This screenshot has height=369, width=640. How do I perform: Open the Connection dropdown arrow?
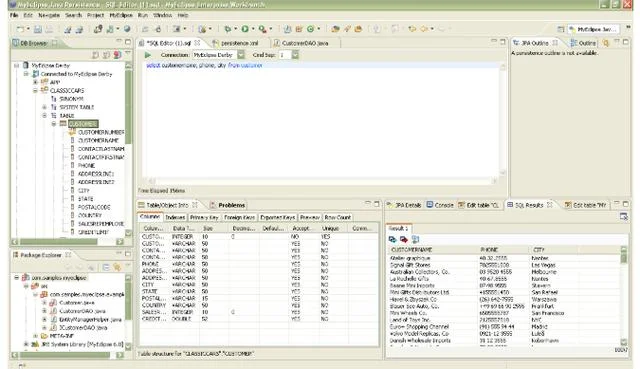point(241,55)
